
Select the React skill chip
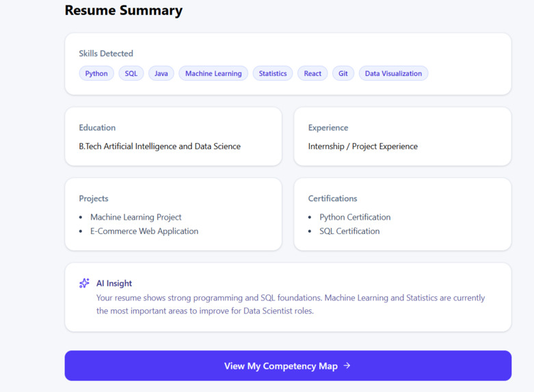pos(312,73)
